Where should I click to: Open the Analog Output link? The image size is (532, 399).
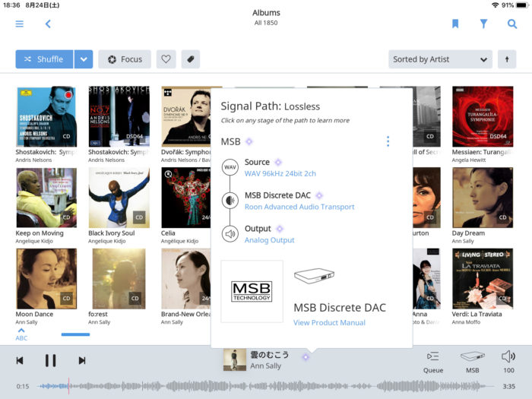(269, 240)
